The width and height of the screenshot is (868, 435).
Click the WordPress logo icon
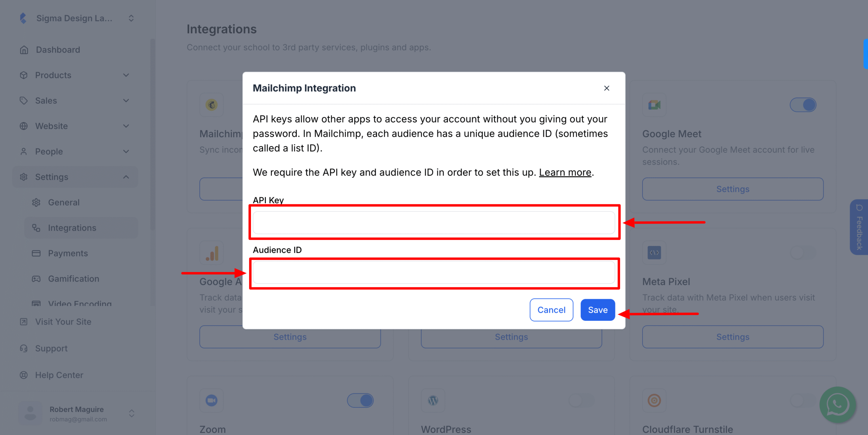433,400
